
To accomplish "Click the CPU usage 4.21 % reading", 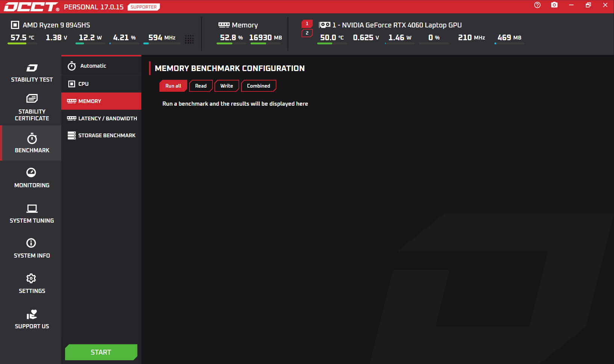I will pos(124,38).
